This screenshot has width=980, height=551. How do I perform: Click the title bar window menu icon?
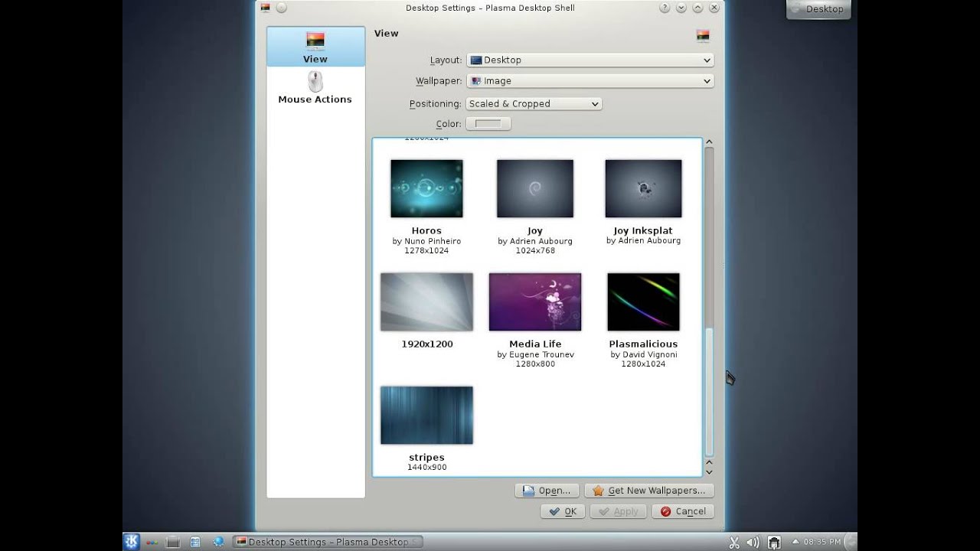point(266,8)
